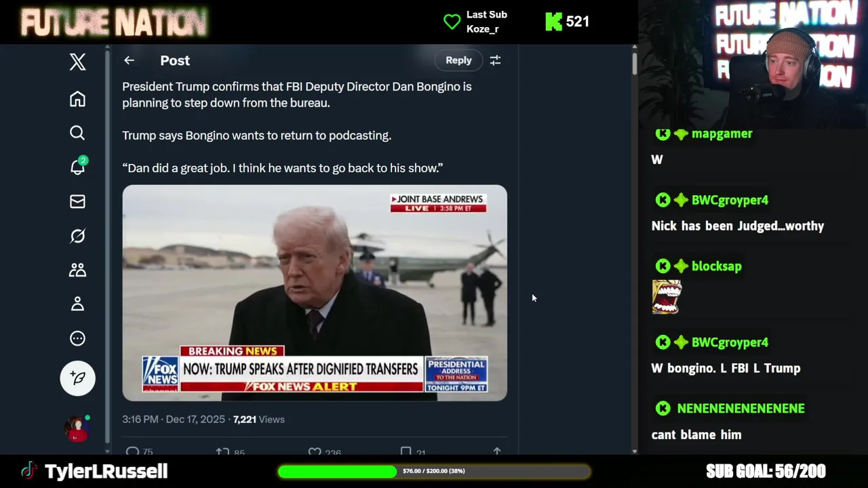Click the NENENENENENENENE chat username
868x488 pixels.
(x=741, y=409)
